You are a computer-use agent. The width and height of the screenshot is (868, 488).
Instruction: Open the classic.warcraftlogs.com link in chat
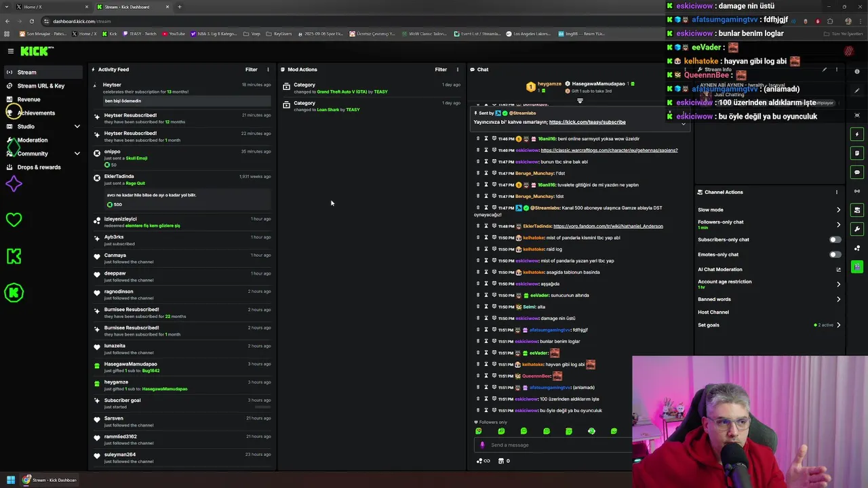(609, 150)
